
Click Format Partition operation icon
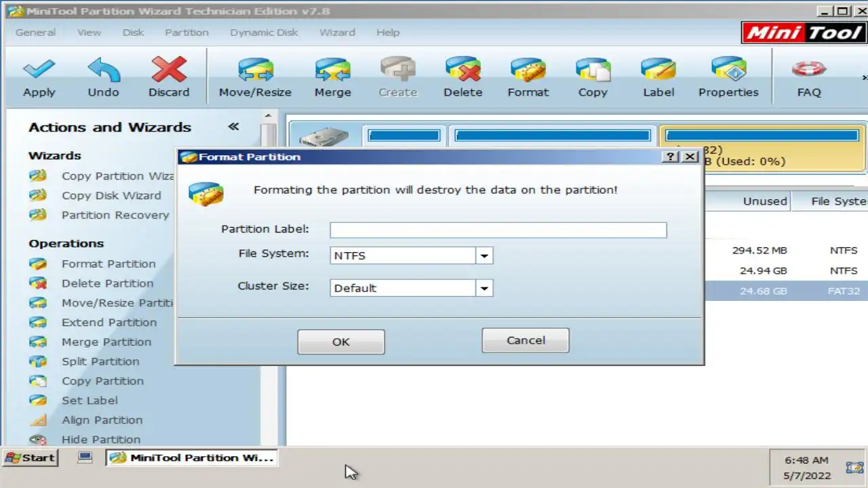[x=38, y=264]
